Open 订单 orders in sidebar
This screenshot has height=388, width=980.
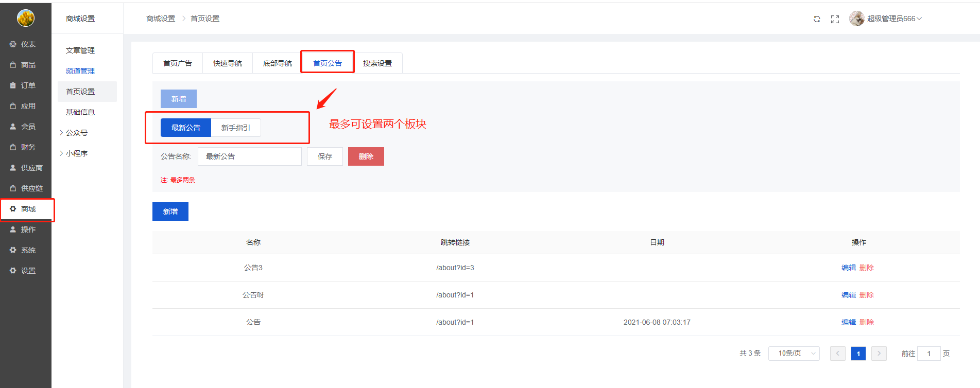point(23,85)
